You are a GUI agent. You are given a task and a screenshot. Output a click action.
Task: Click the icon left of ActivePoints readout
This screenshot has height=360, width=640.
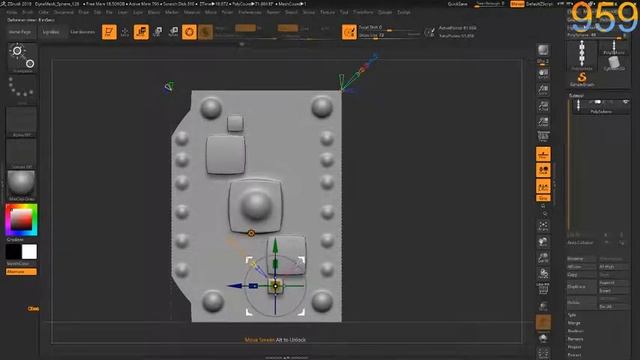pos(429,32)
